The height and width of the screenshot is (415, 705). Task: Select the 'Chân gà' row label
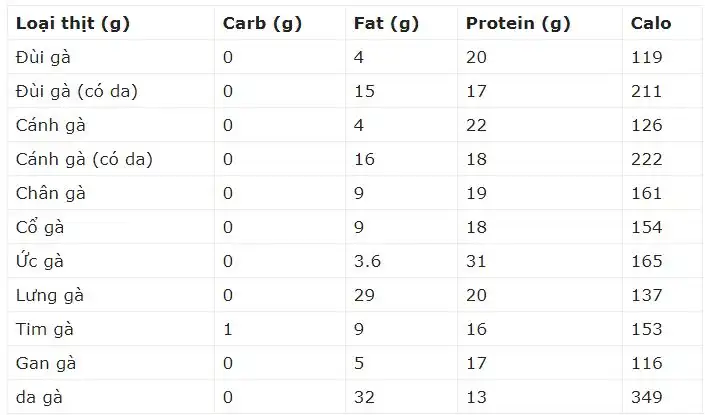pyautogui.click(x=51, y=193)
